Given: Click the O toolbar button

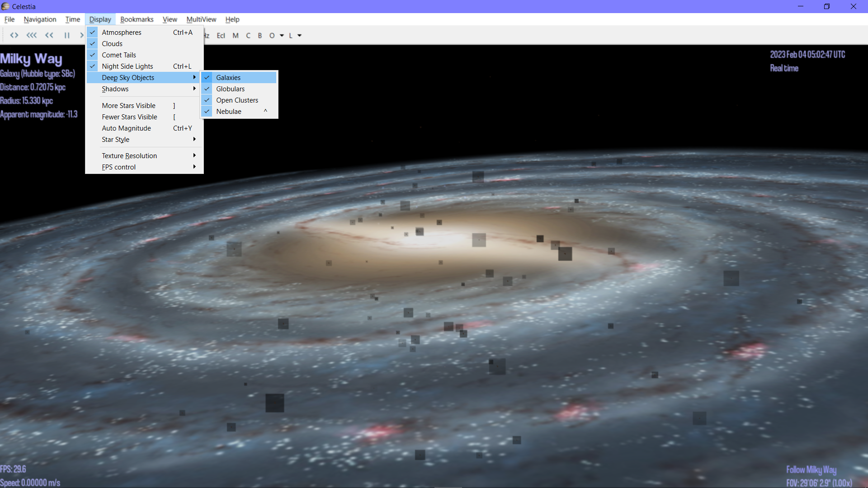Looking at the screenshot, I should [272, 35].
